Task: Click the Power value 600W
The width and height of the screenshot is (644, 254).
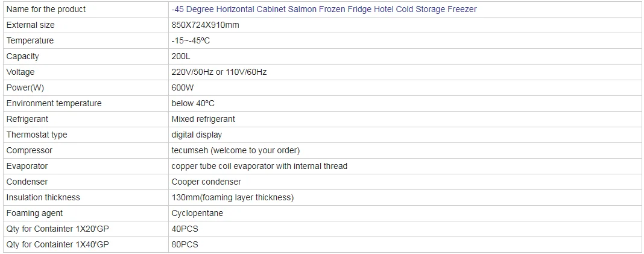Action: point(183,87)
